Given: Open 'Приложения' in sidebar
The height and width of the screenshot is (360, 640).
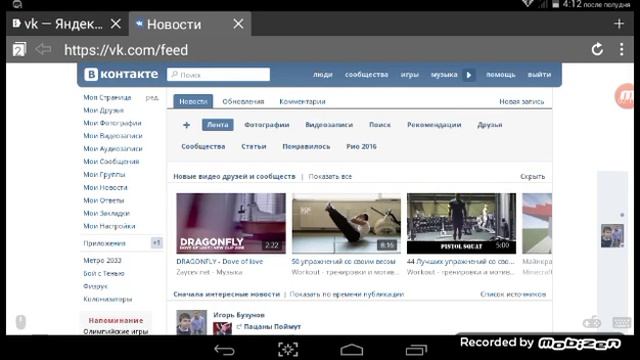Looking at the screenshot, I should 104,243.
